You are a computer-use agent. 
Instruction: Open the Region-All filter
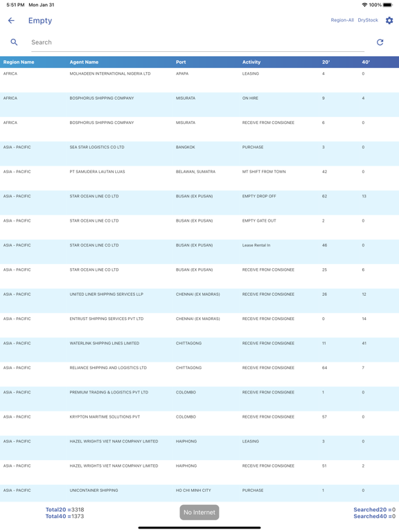[x=342, y=20]
